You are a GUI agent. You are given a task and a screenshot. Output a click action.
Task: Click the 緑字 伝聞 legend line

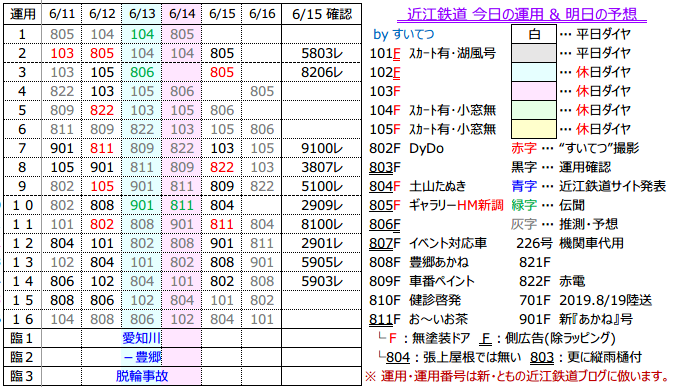tap(548, 205)
